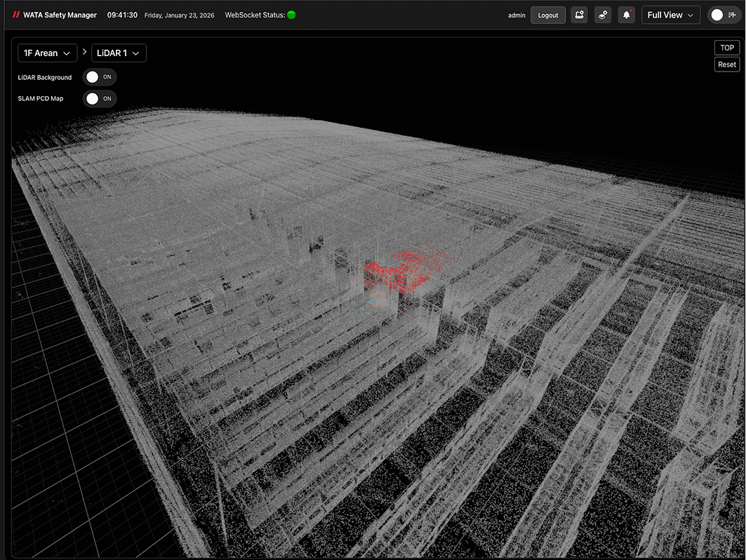Click the breadcrumb arrow between area and LiDAR
The width and height of the screenshot is (746, 560).
point(85,52)
